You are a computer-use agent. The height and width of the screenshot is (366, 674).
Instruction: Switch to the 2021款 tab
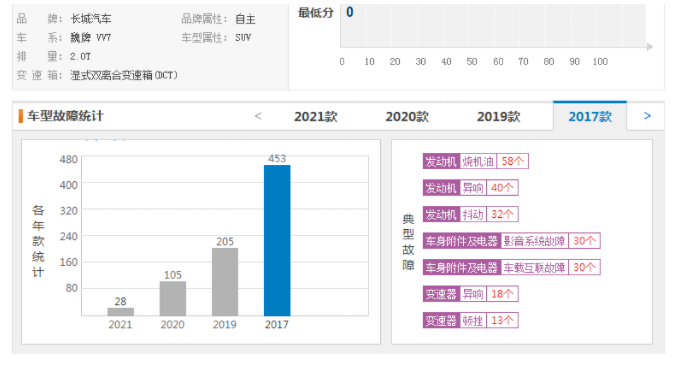tap(316, 117)
